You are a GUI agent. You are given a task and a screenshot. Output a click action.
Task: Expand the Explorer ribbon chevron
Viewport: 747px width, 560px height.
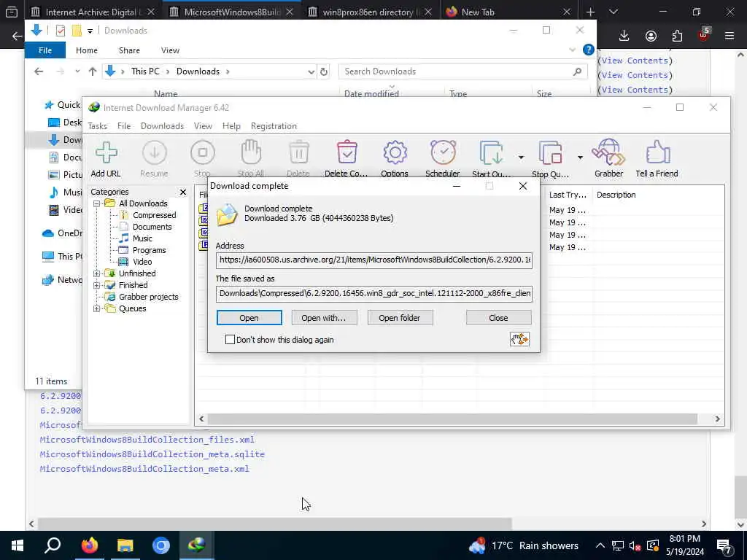point(572,50)
